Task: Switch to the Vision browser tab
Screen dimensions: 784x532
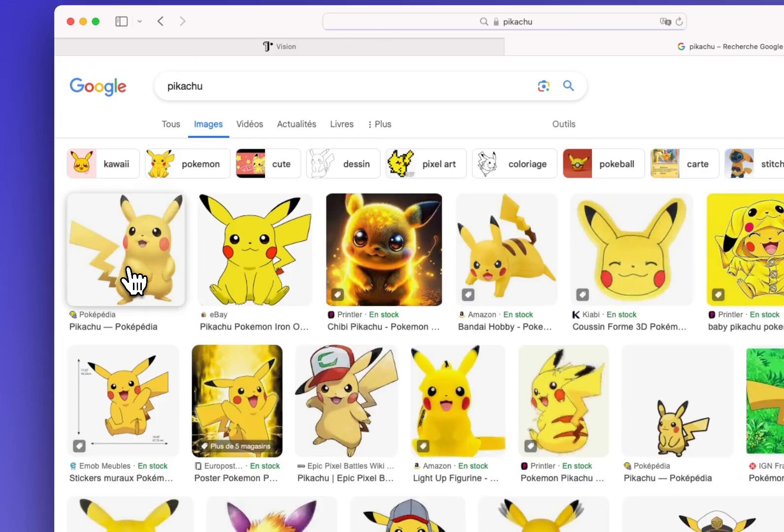Action: tap(279, 46)
